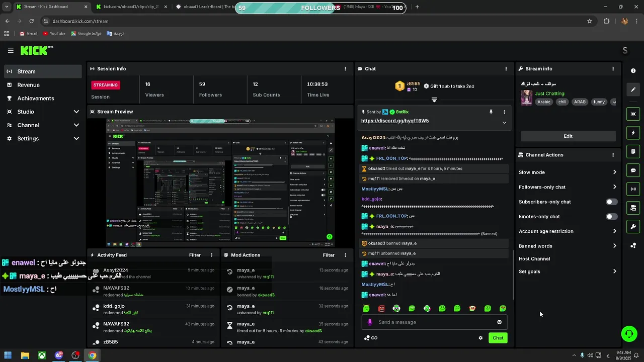This screenshot has width=644, height=362.
Task: Click the Edit stream info button
Action: pyautogui.click(x=568, y=136)
